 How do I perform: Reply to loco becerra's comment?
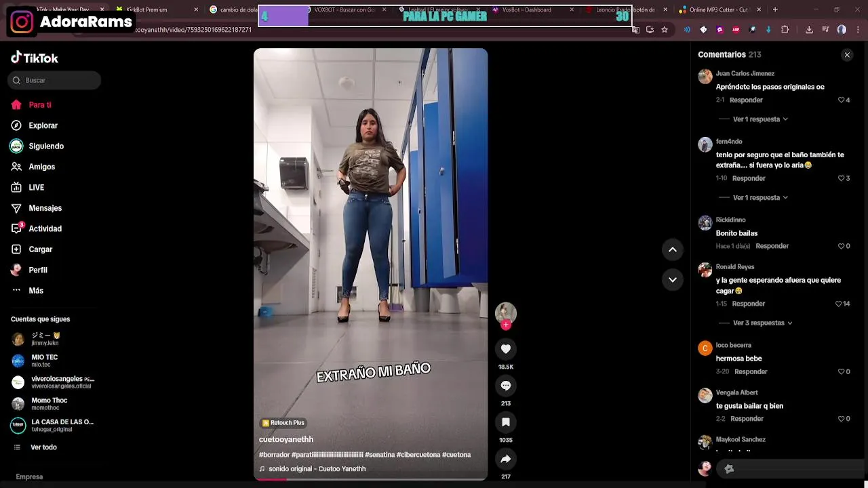pyautogui.click(x=751, y=371)
